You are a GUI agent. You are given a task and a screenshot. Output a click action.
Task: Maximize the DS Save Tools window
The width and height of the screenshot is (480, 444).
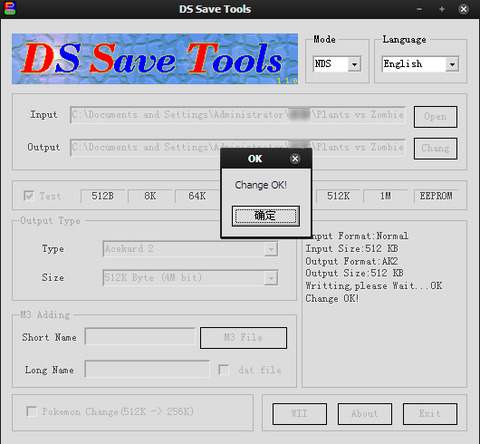click(x=442, y=9)
